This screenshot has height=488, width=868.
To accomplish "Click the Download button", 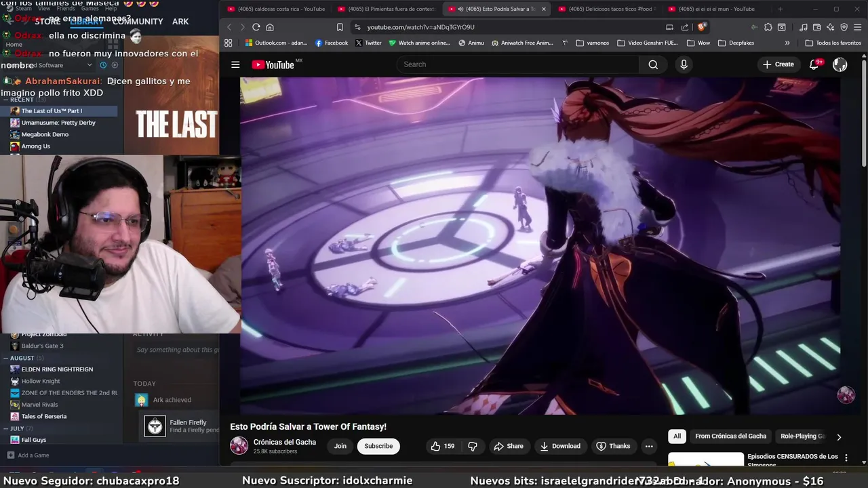I will point(560,446).
